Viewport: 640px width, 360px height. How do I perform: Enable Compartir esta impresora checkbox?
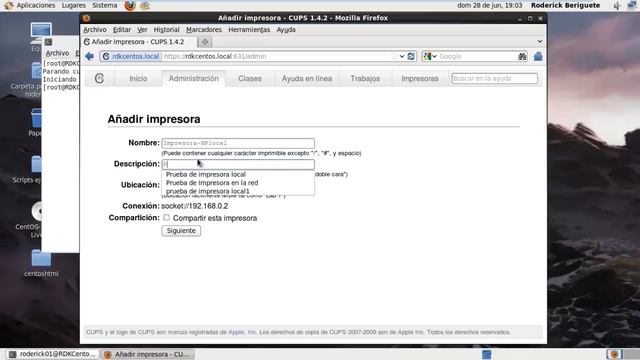167,218
